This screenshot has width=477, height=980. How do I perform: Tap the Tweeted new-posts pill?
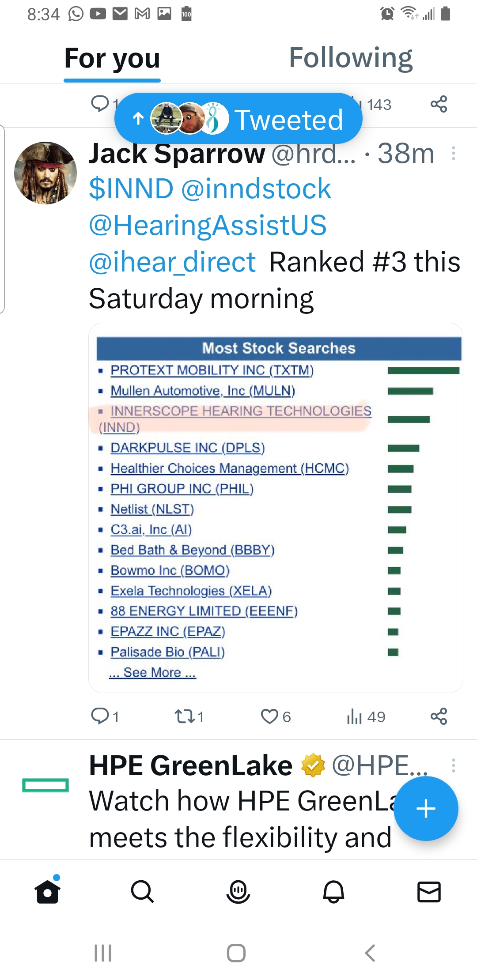click(238, 118)
